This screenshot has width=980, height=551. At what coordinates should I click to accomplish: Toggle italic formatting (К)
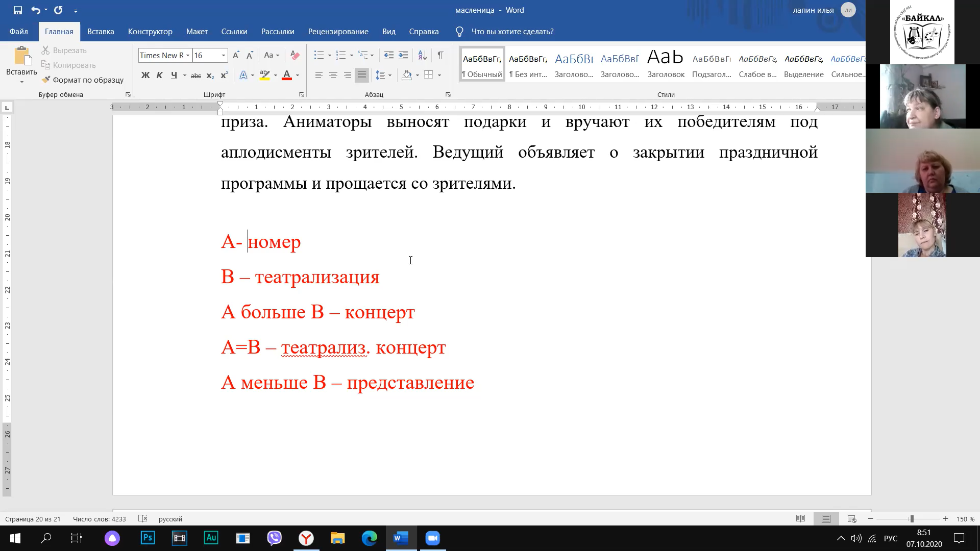tap(159, 76)
